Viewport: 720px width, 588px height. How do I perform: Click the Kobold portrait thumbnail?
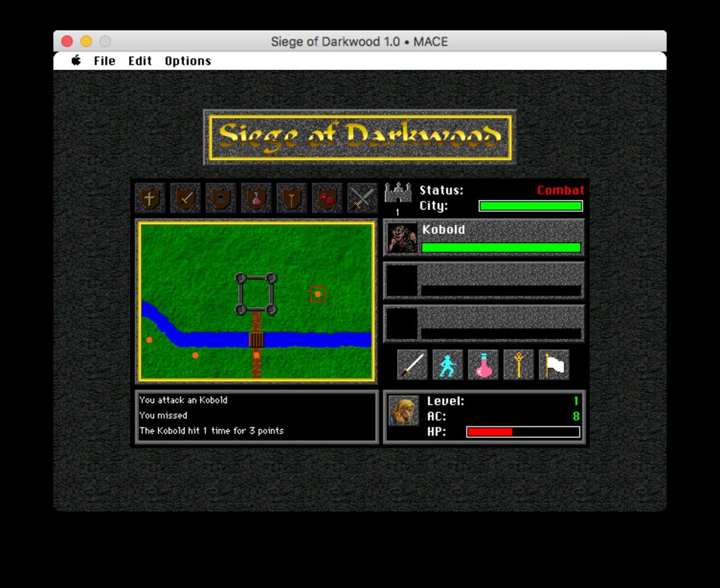[401, 238]
